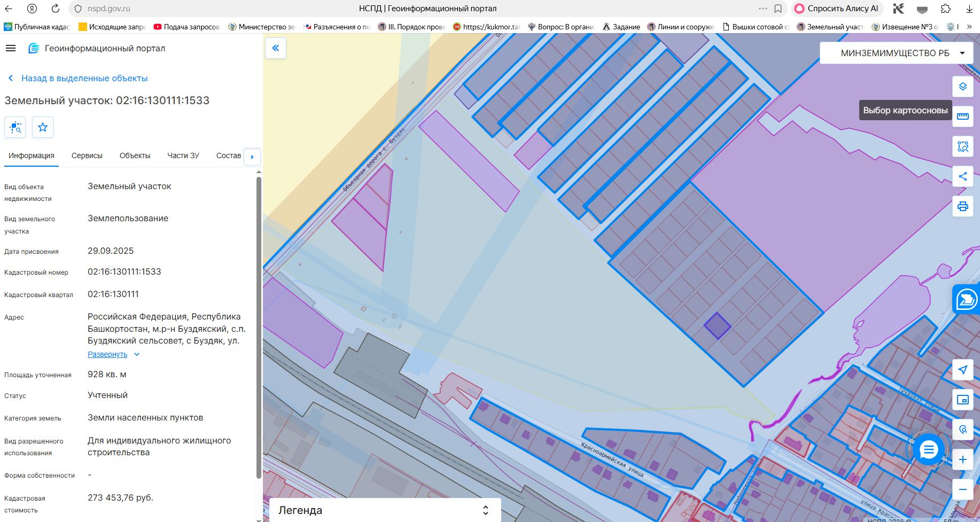Click the Геоинформационный портал logo icon
980x522 pixels.
tap(34, 48)
